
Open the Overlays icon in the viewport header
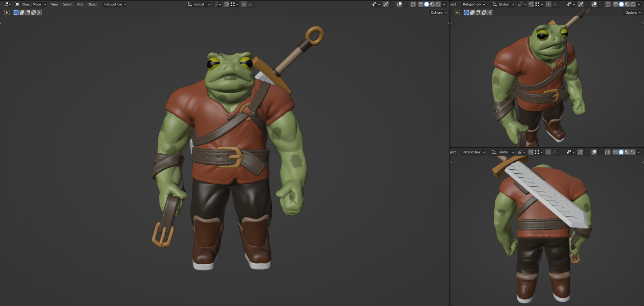[x=399, y=4]
